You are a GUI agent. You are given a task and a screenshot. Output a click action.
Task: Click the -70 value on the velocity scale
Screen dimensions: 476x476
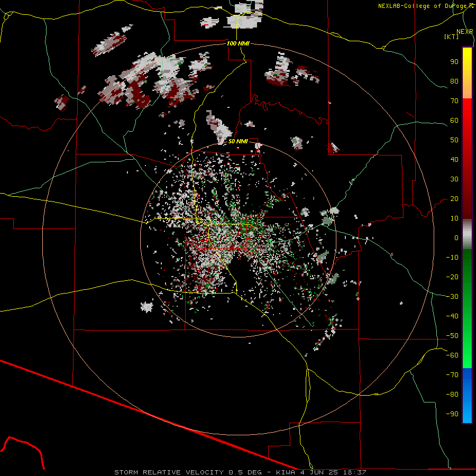(x=452, y=375)
